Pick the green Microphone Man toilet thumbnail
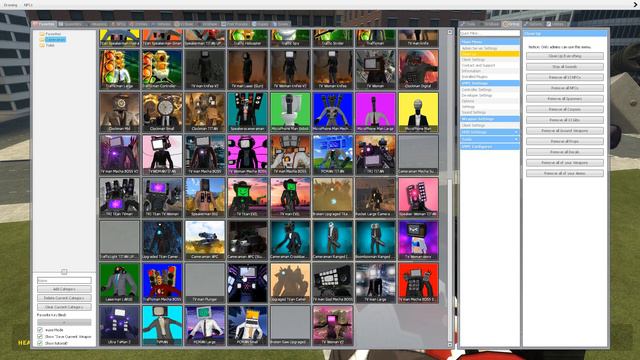Screen dimensions: 640x360 (x=290, y=112)
